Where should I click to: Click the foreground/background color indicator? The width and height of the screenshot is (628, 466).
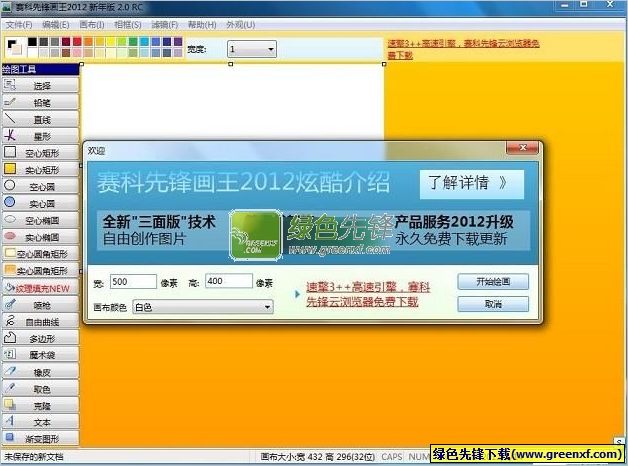coord(15,47)
